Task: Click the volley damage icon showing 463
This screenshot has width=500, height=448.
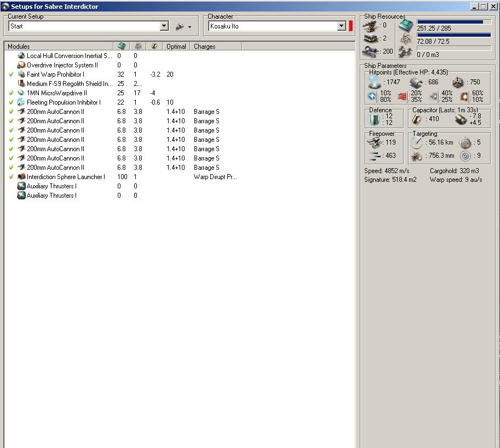Action: pos(375,156)
